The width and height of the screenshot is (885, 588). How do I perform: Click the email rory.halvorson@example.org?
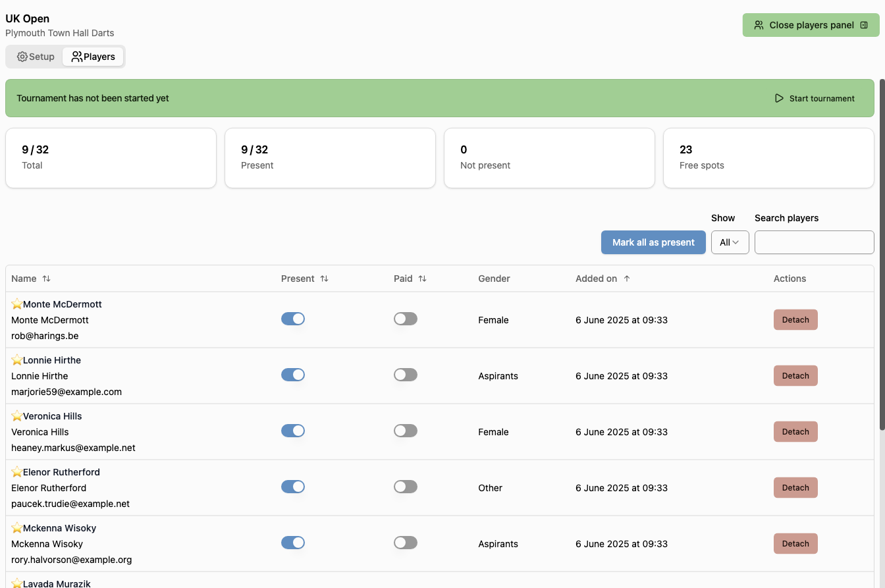click(72, 560)
